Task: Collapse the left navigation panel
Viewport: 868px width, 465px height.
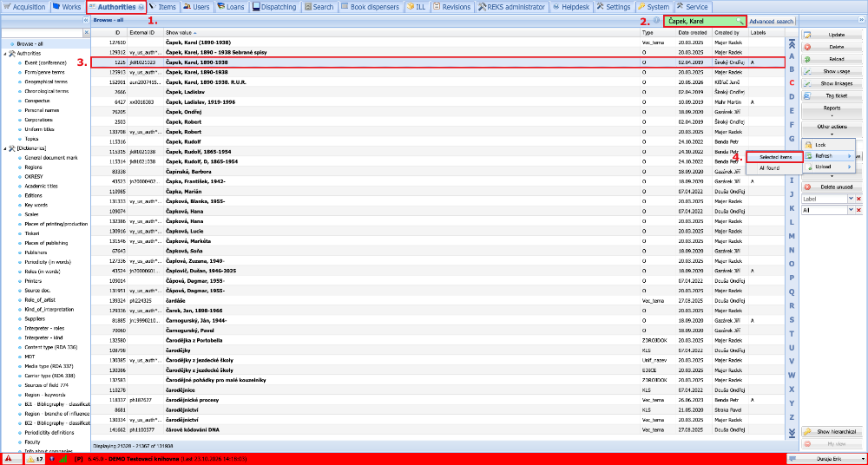Action: coord(86,19)
